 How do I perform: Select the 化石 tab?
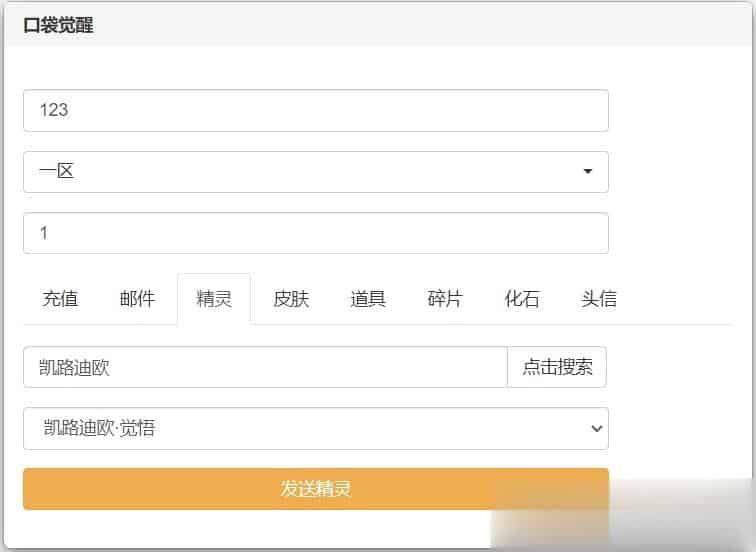[522, 299]
